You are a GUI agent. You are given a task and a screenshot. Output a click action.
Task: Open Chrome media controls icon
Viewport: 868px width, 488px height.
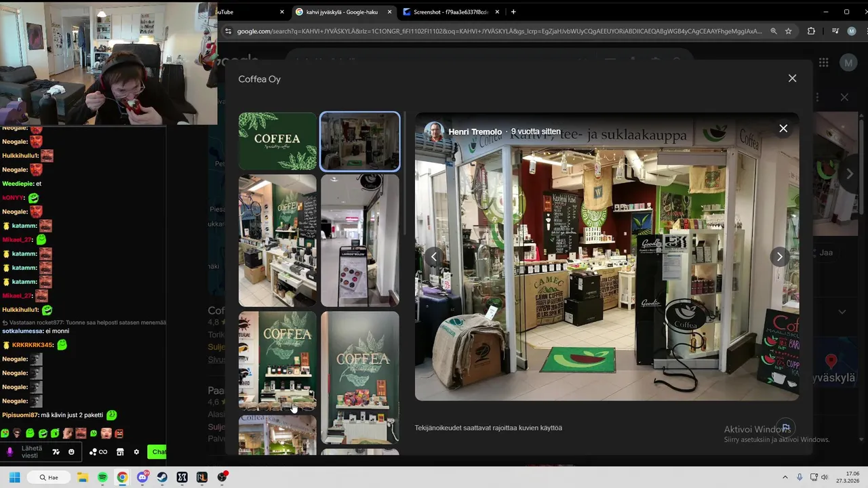pos(835,31)
